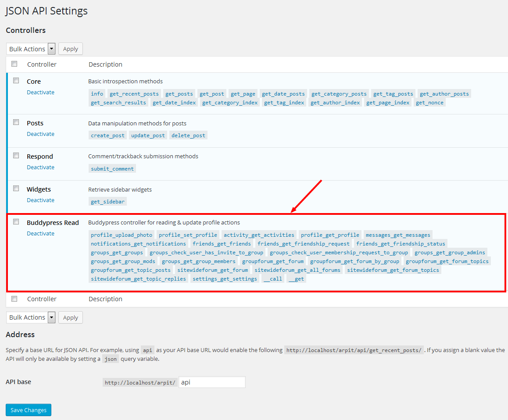Check the Core controller checkbox
The image size is (508, 420).
(x=16, y=80)
